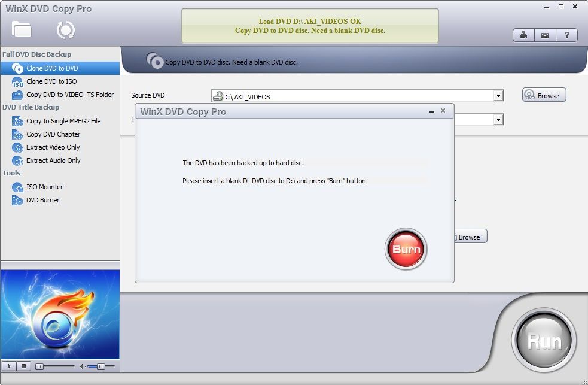Click the preview seek slider handle

point(39,366)
